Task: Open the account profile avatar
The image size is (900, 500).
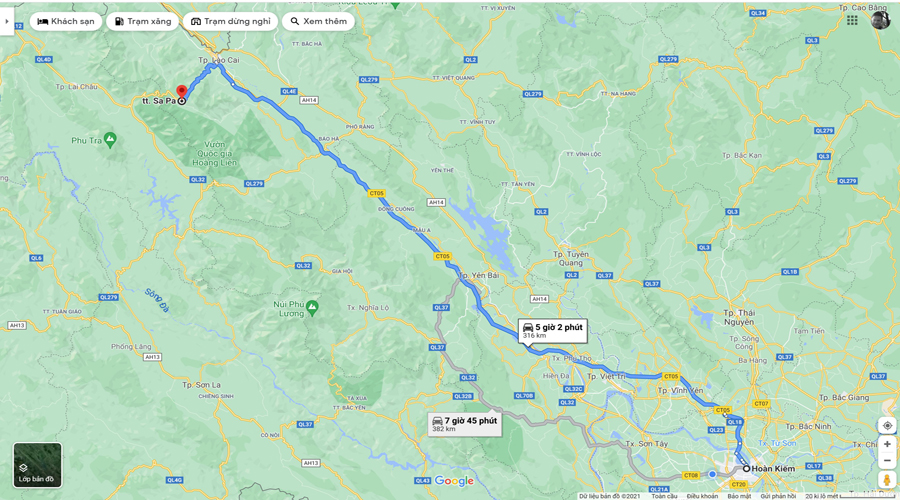Action: [x=880, y=20]
